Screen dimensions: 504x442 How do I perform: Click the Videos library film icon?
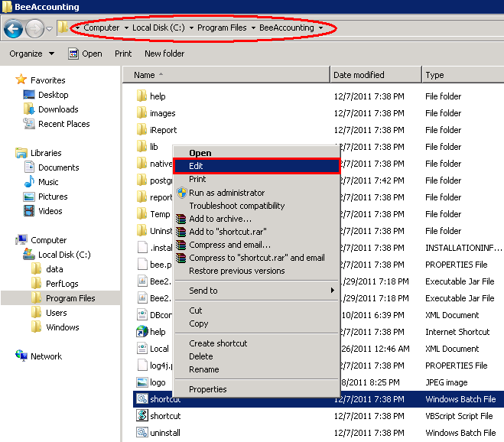pos(29,211)
